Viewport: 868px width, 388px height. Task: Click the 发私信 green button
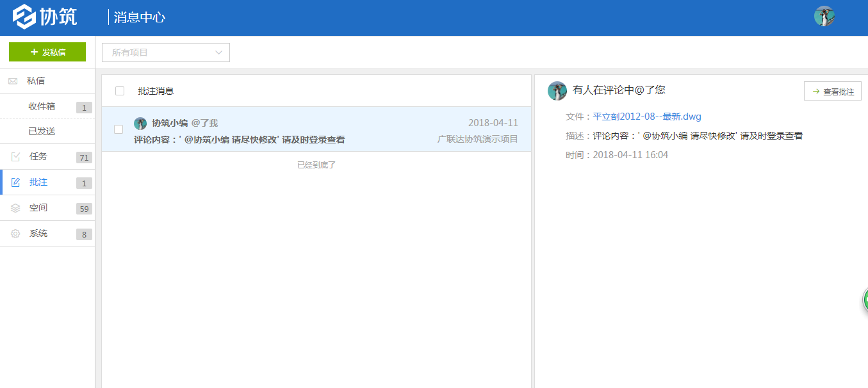point(47,52)
